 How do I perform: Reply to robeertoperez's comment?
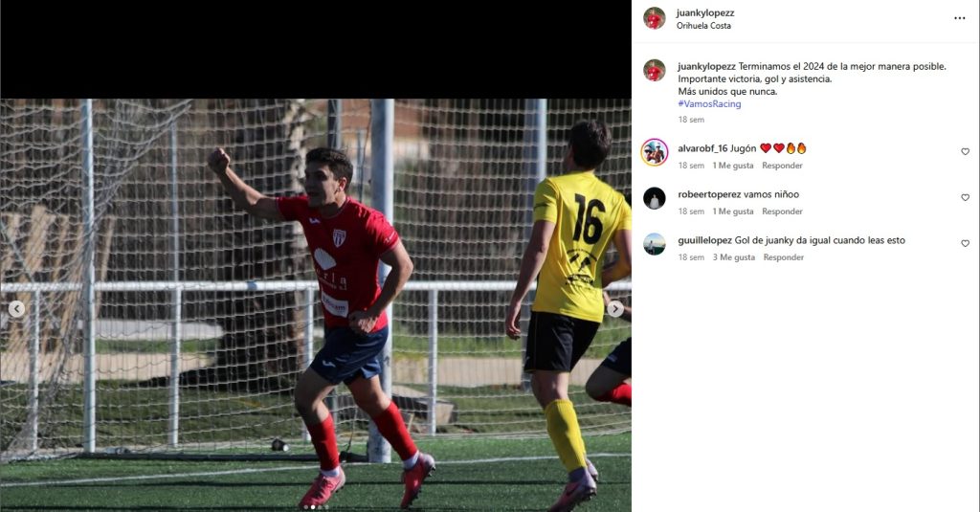click(782, 211)
